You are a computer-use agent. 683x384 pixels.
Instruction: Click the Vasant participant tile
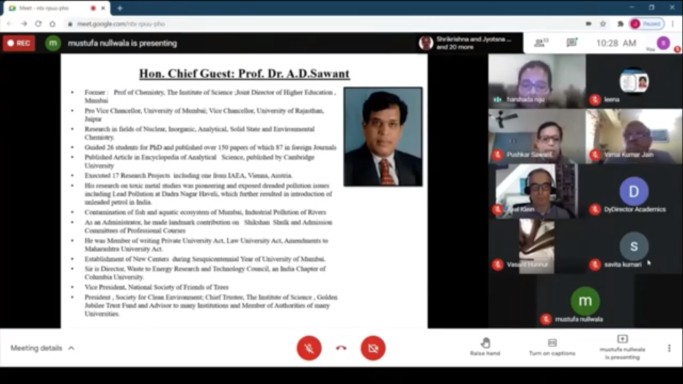[537, 246]
